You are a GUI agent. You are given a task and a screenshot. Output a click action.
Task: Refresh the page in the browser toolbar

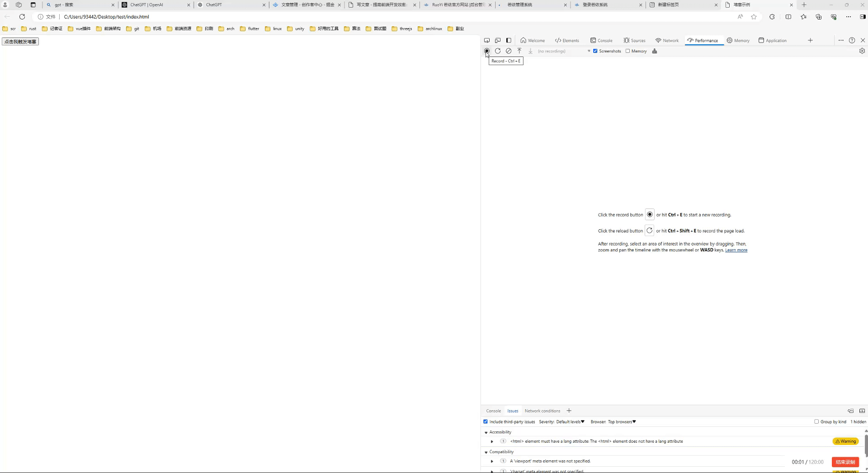[x=22, y=17]
